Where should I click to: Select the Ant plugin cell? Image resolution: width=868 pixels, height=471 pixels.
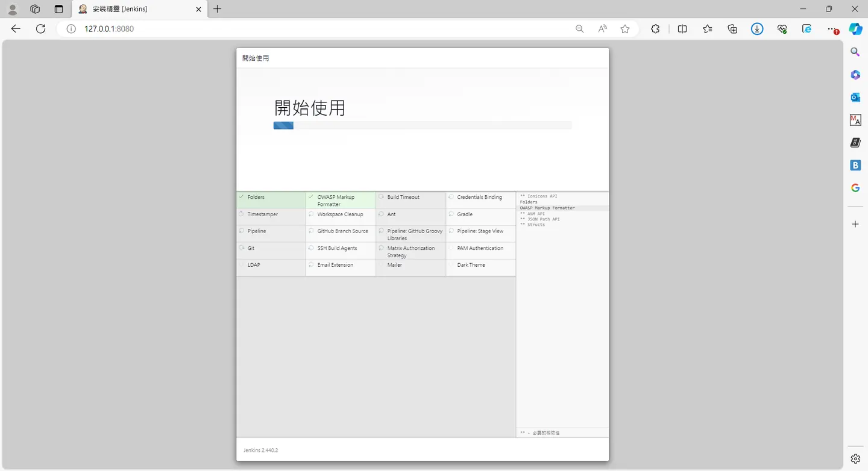pos(411,217)
